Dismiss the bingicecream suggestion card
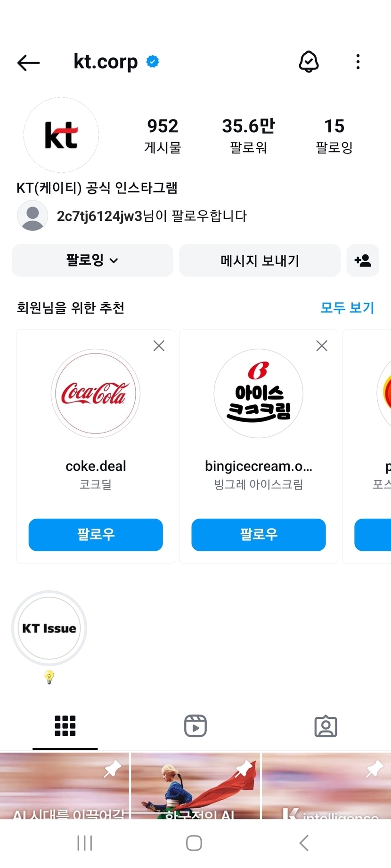 [322, 346]
